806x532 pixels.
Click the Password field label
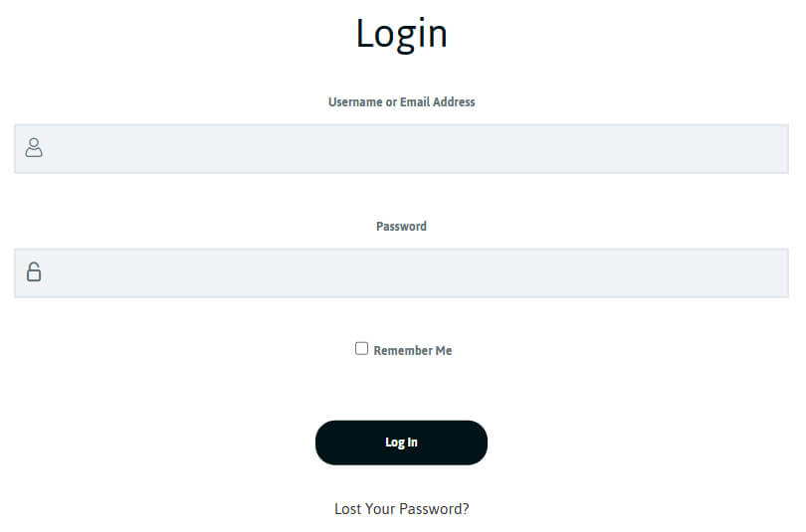pos(401,227)
